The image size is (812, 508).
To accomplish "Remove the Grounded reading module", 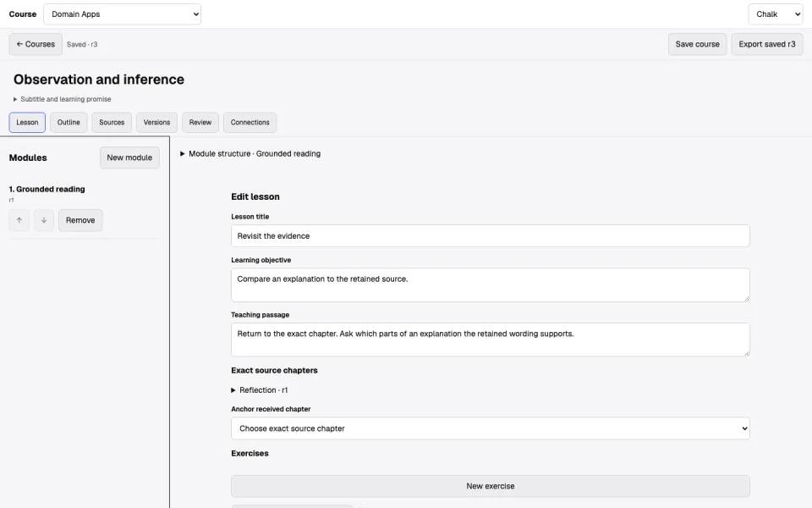I will tap(80, 220).
